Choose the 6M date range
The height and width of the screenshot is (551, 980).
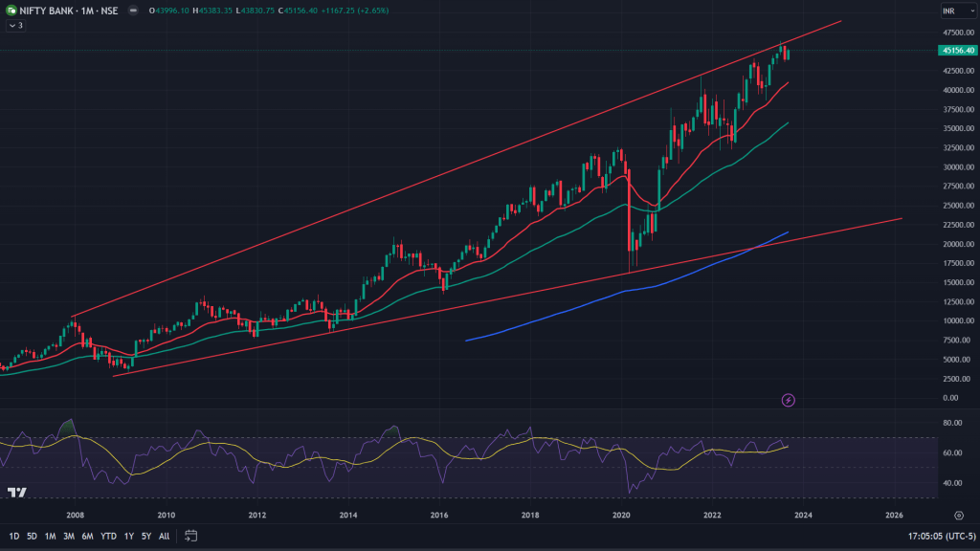tap(87, 536)
